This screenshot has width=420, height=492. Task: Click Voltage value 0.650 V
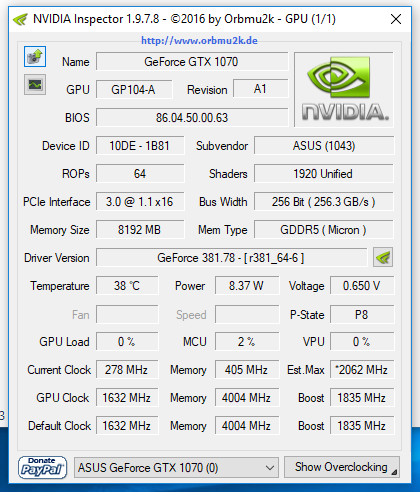[362, 286]
